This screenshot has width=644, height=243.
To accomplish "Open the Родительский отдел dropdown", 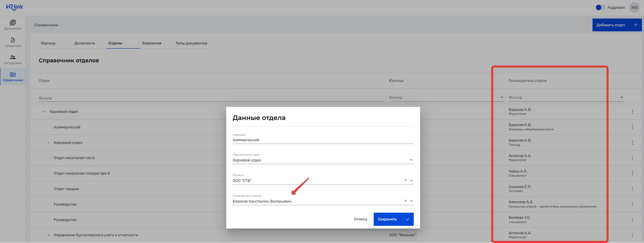I will [x=323, y=160].
